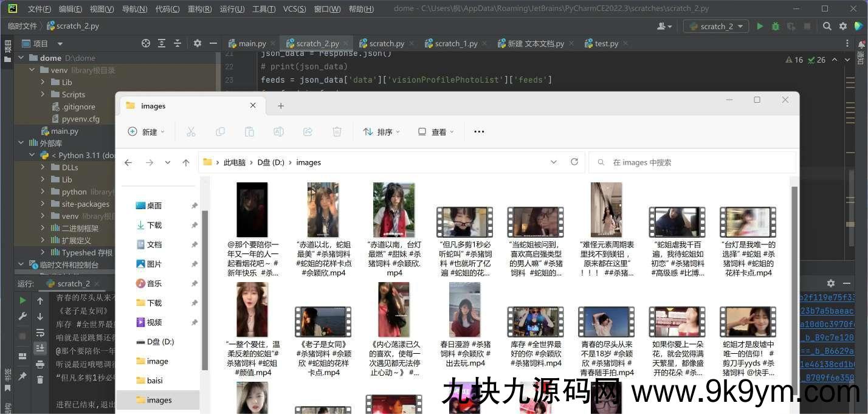
Task: Expand the Scripts folder in project tree
Action: [43, 94]
